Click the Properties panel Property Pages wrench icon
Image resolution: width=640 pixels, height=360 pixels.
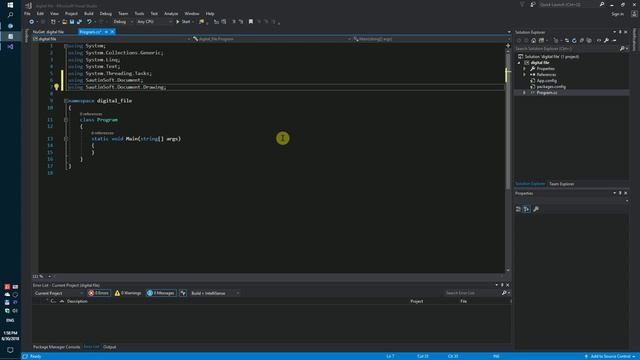tap(536, 209)
